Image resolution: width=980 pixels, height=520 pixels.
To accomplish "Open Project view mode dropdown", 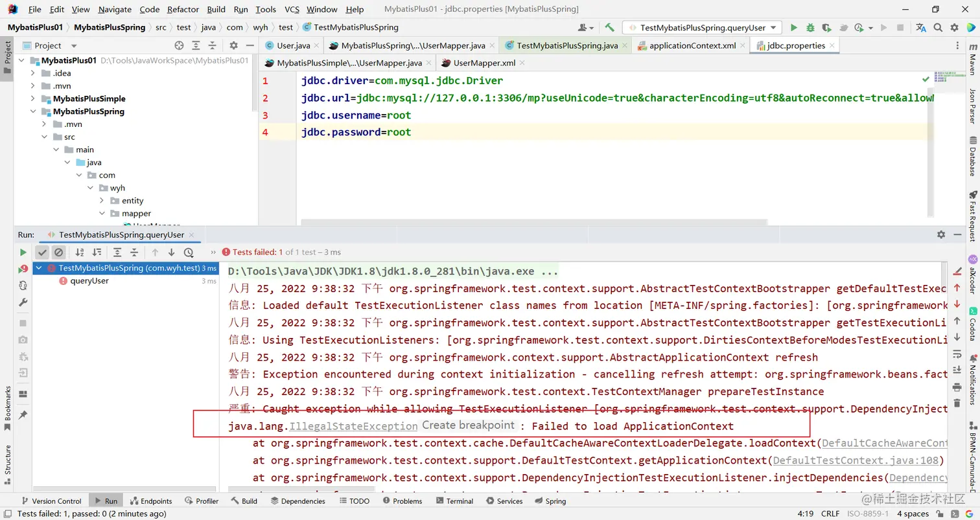I will [73, 45].
